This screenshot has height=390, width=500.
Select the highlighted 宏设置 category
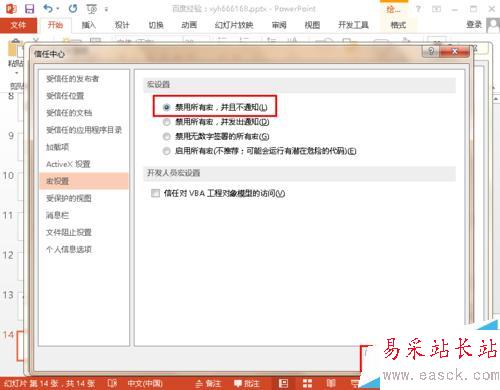[x=84, y=181]
